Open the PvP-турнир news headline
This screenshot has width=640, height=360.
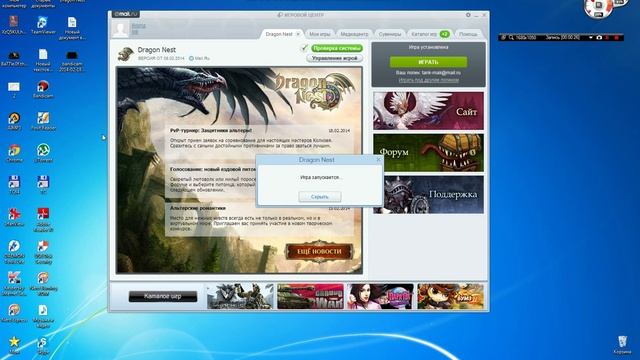click(x=211, y=131)
